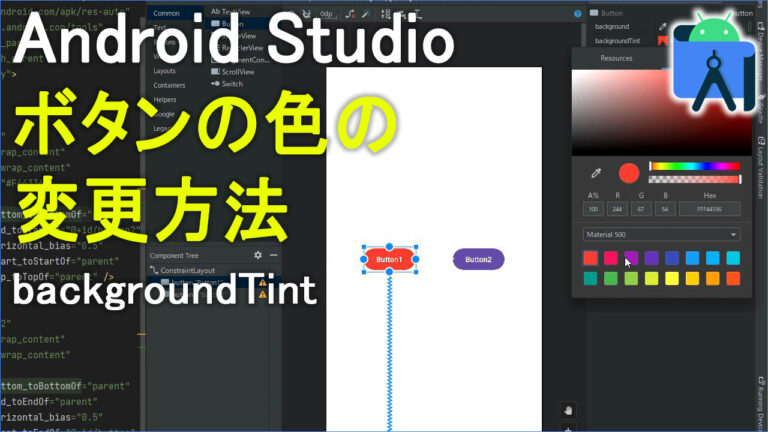This screenshot has height=432, width=768.
Task: Select the Helpers palette category
Action: click(x=165, y=99)
